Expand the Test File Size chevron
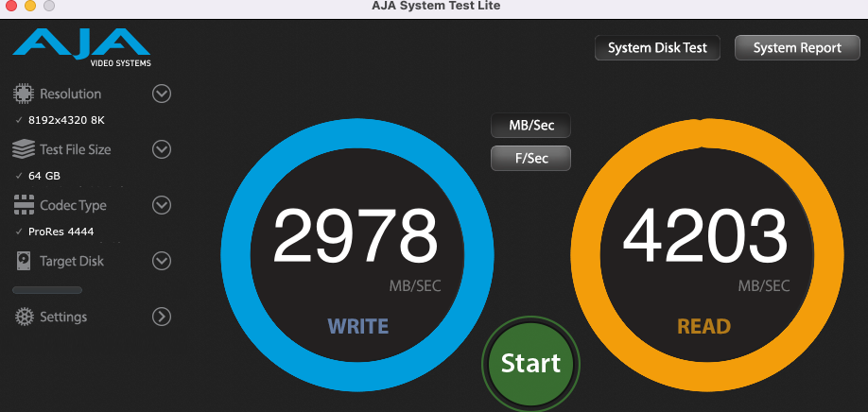868x412 pixels. point(162,149)
